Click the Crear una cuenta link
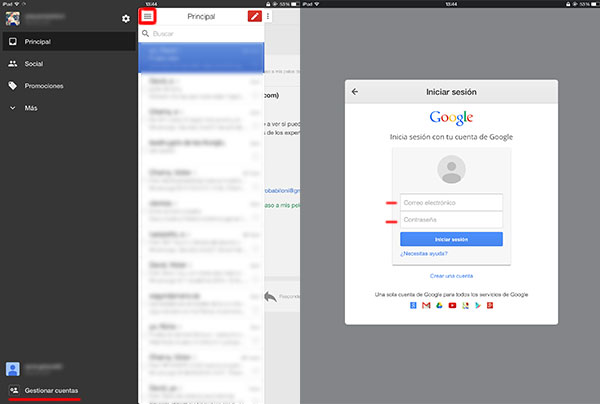The width and height of the screenshot is (600, 404). coord(451,276)
